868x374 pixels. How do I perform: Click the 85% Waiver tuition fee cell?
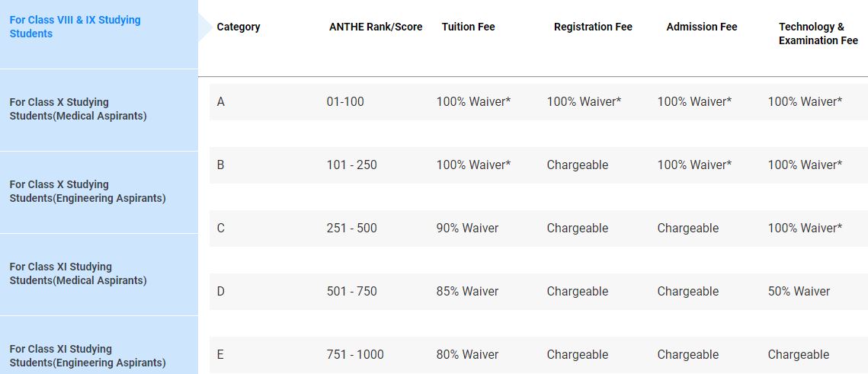(x=467, y=291)
